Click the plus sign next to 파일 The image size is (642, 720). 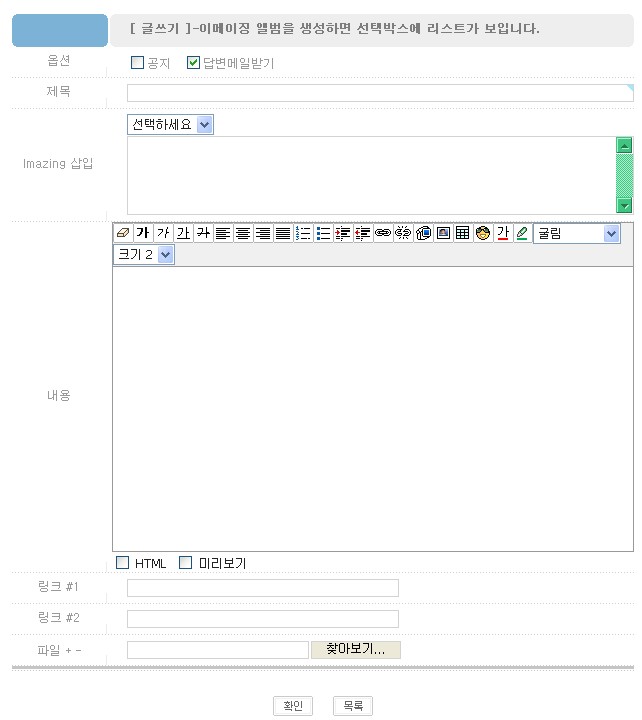pyautogui.click(x=68, y=651)
